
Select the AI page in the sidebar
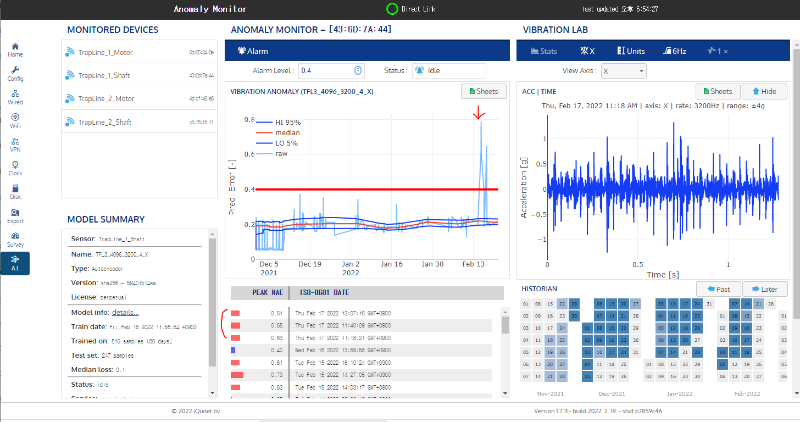[15, 263]
